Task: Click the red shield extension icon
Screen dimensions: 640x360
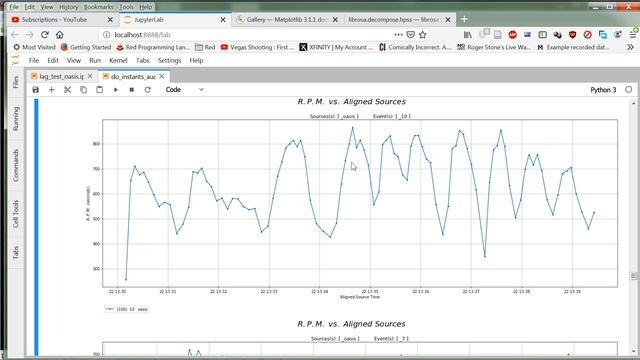Action: coord(573,35)
